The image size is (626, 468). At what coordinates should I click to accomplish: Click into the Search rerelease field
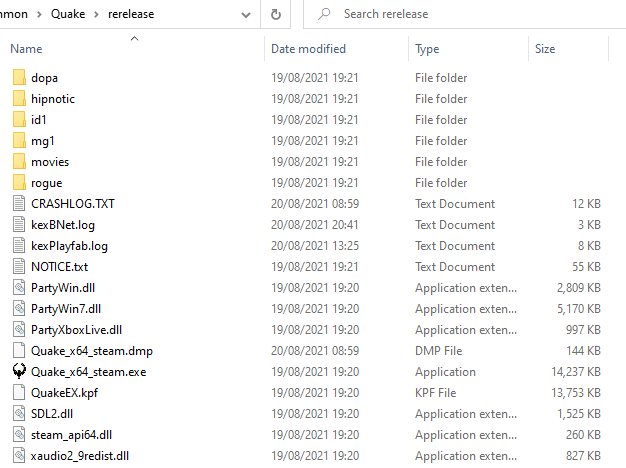(x=470, y=15)
